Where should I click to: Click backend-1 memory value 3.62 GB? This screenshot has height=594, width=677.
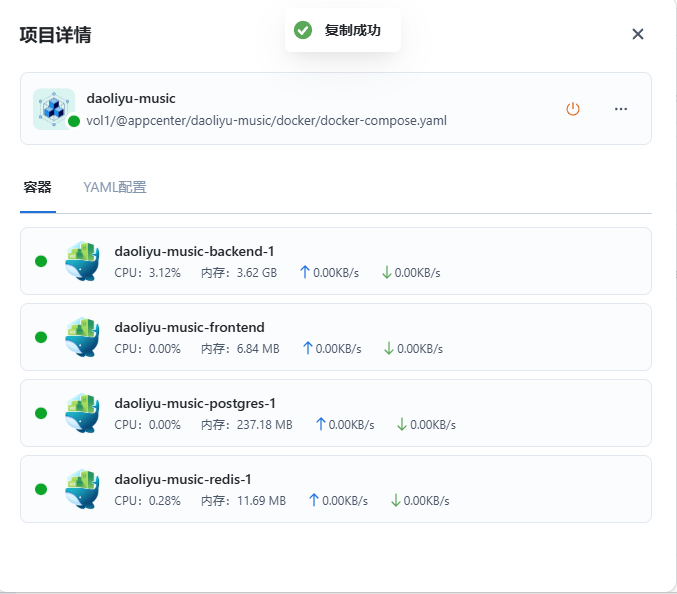(x=256, y=273)
